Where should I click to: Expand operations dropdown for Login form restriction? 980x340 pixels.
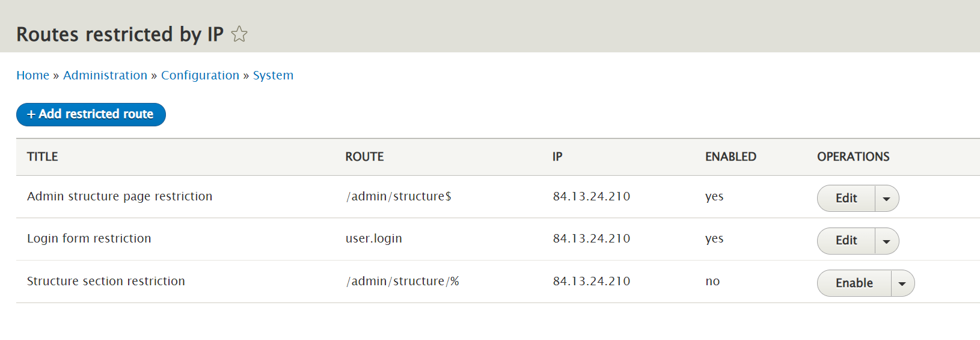887,241
